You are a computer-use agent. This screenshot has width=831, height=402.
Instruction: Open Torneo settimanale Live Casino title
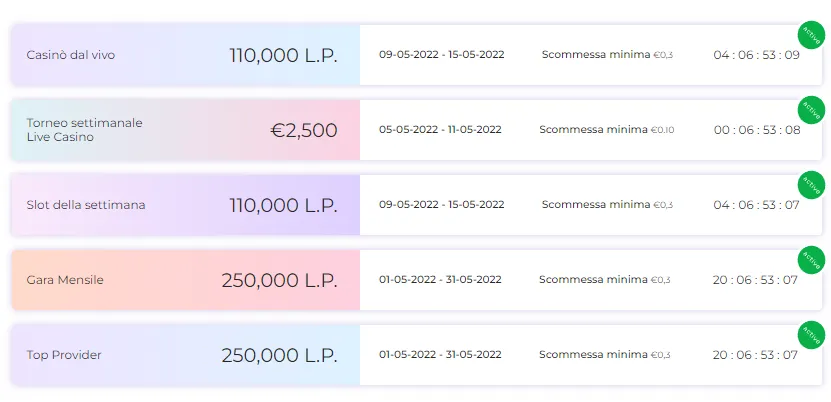click(84, 130)
